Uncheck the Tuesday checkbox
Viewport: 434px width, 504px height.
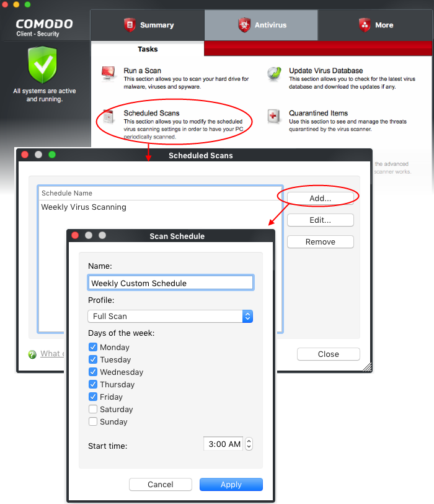point(93,359)
